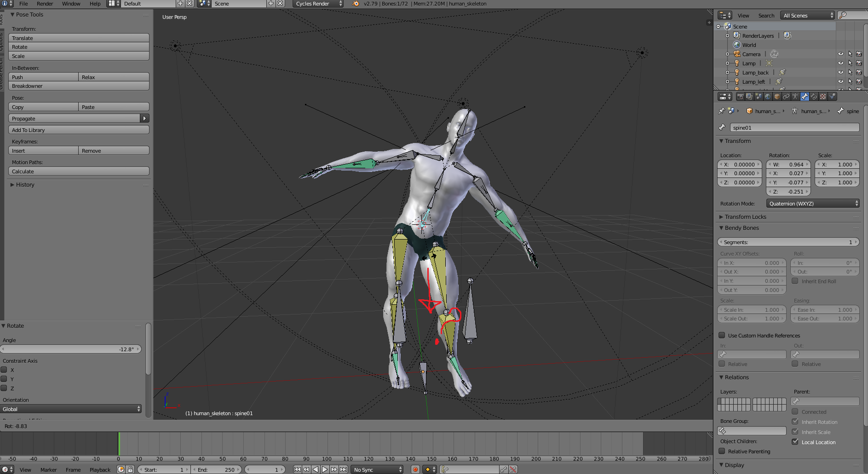Check the Z constraint axis checkbox
The image size is (868, 474).
pyautogui.click(x=4, y=388)
